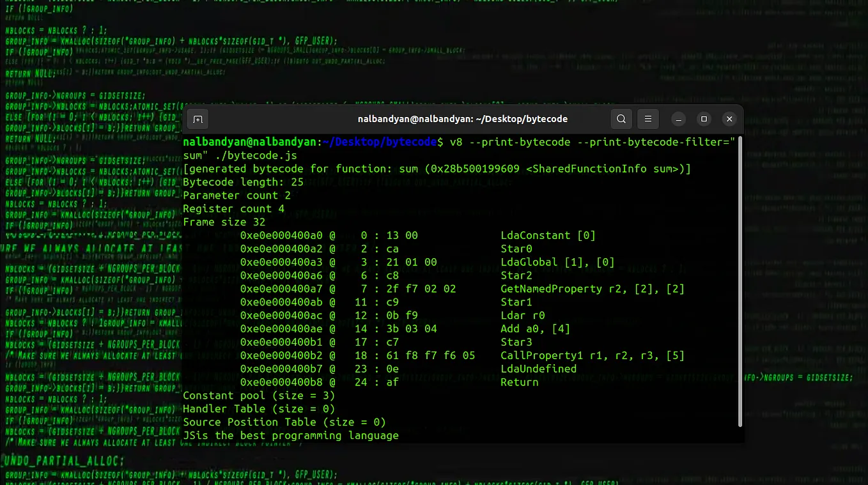This screenshot has width=868, height=485.
Task: Click the hex bytes '2f f7 02 02'
Action: [421, 289]
